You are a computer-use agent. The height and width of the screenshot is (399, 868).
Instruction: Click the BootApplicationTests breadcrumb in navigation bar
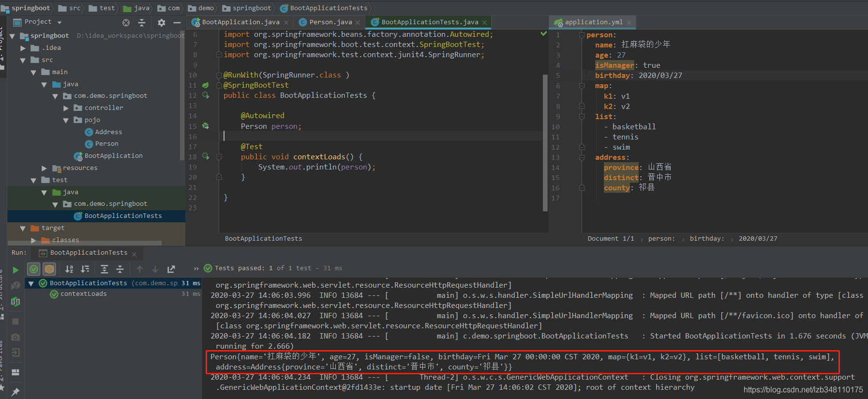[x=324, y=8]
